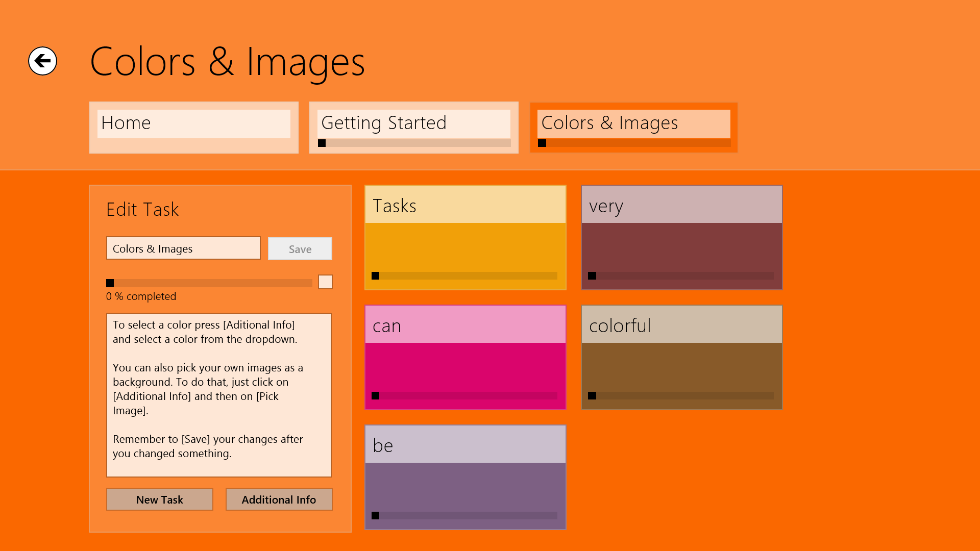This screenshot has height=551, width=980.
Task: Click Additional Info dropdown expander
Action: tap(279, 499)
